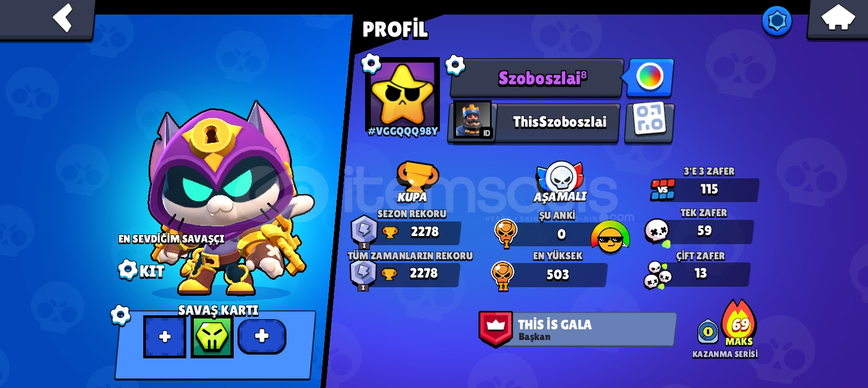Edit the star profile icon gear

click(x=371, y=64)
